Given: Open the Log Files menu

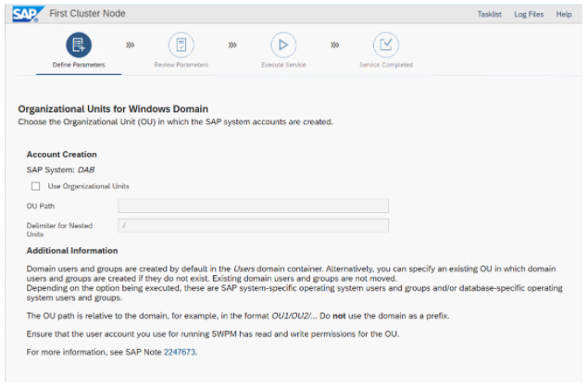Looking at the screenshot, I should click(x=529, y=14).
